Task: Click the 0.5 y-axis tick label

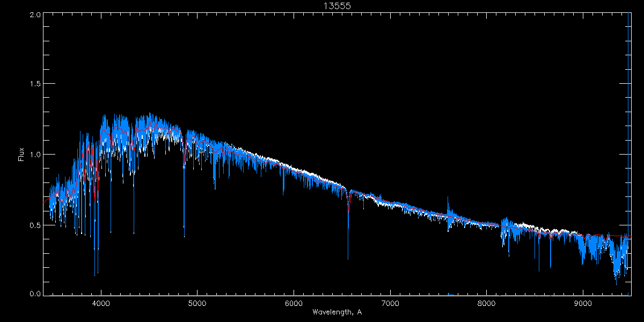Action: click(35, 225)
